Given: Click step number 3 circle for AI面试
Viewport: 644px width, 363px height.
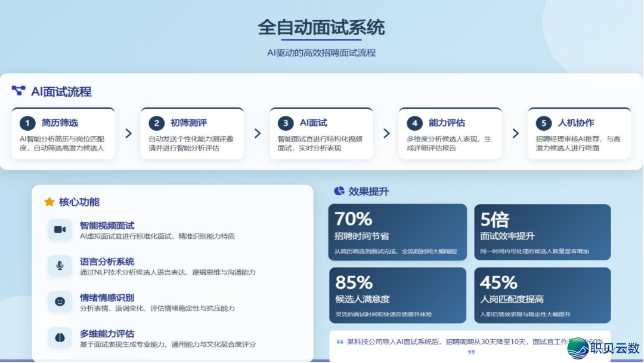Looking at the screenshot, I should [x=286, y=123].
